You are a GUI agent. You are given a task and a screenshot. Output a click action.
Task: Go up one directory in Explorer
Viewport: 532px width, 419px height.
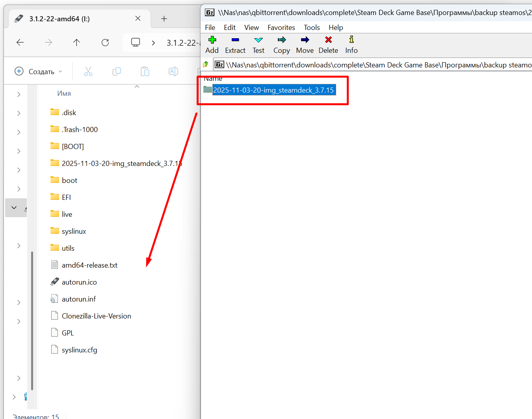(76, 43)
